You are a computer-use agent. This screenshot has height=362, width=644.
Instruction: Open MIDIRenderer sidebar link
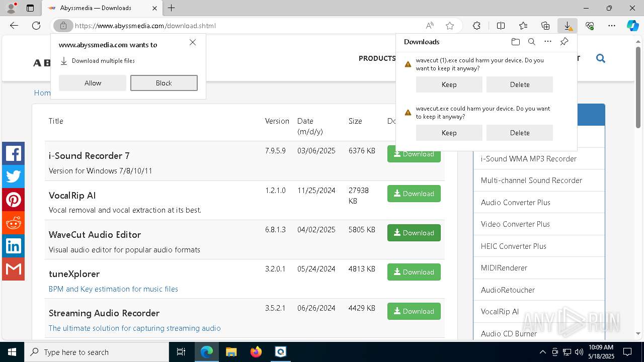coord(504,268)
